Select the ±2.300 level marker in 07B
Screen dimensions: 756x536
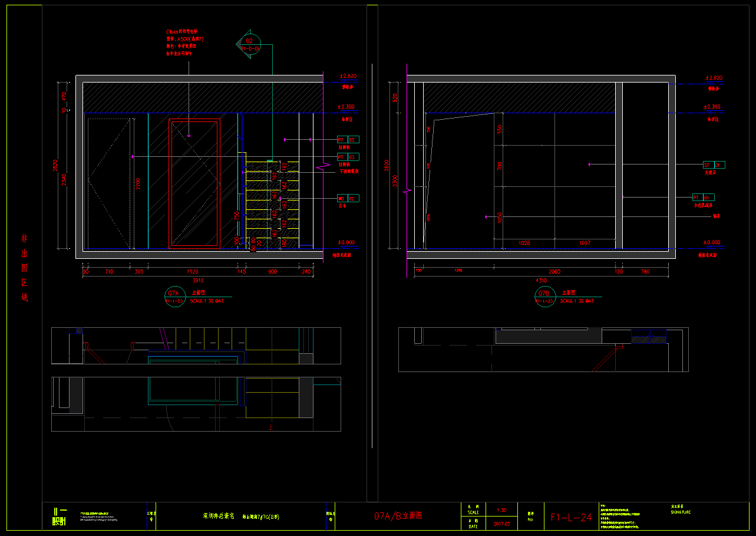712,107
